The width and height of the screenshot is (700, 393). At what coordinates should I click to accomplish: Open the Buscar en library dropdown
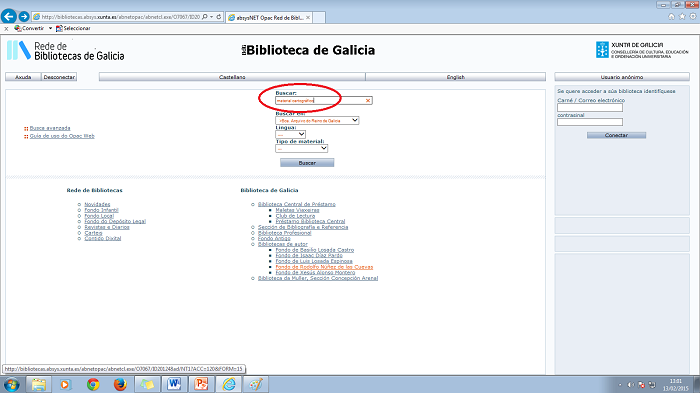(x=317, y=121)
